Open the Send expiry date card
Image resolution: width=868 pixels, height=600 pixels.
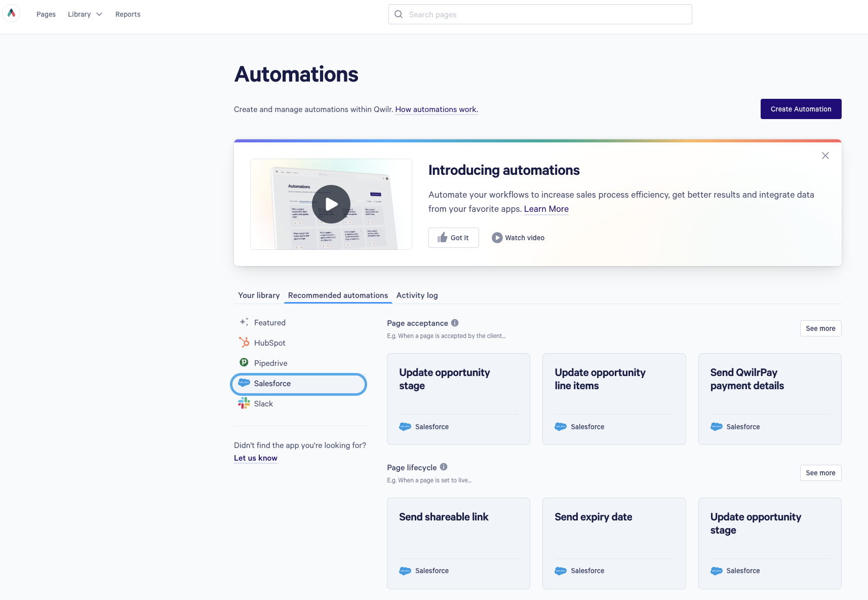[x=614, y=543]
